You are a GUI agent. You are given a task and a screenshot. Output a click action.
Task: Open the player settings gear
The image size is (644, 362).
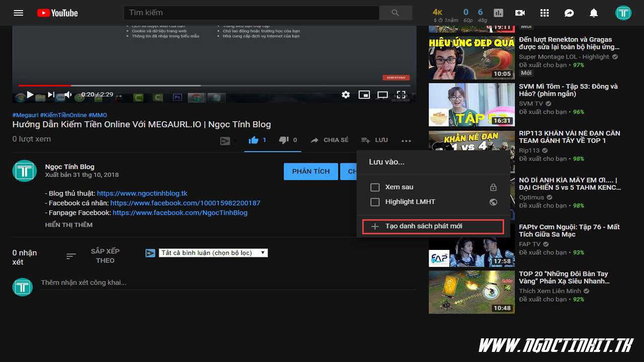(x=346, y=94)
